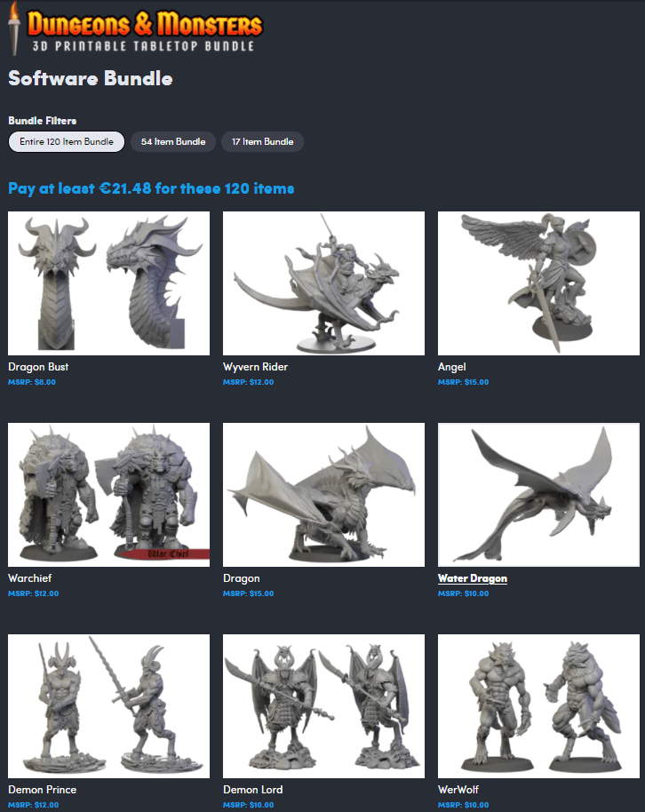
Task: Click the WerWolf miniature thumbnail
Action: point(538,706)
